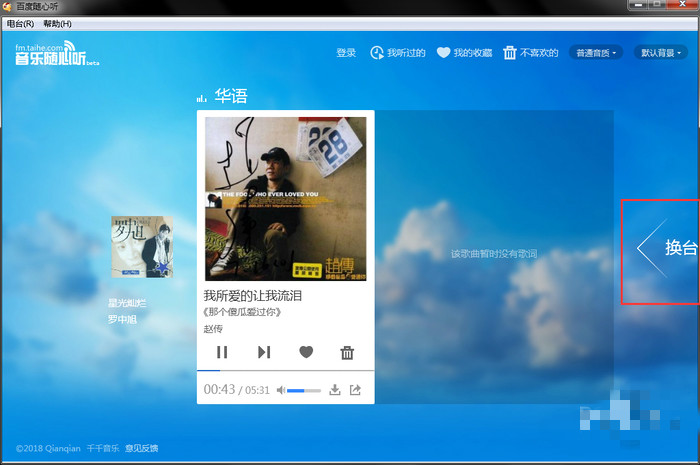Click the artist name 赵传
This screenshot has height=465, width=700.
click(x=213, y=329)
